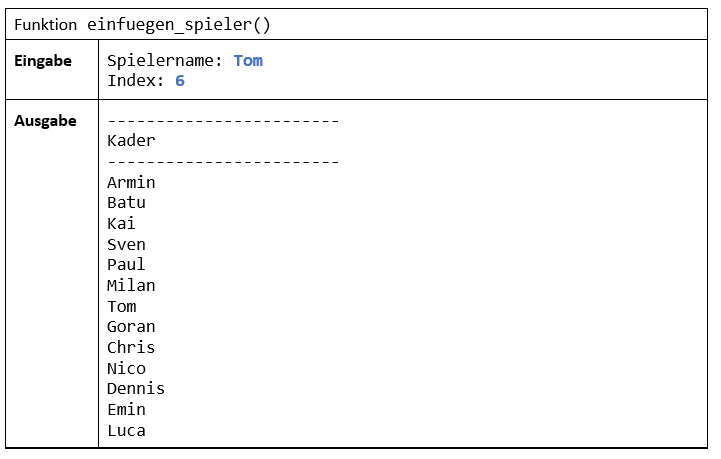Click the player Goran
Screen dimensions: 721x459
(131, 327)
